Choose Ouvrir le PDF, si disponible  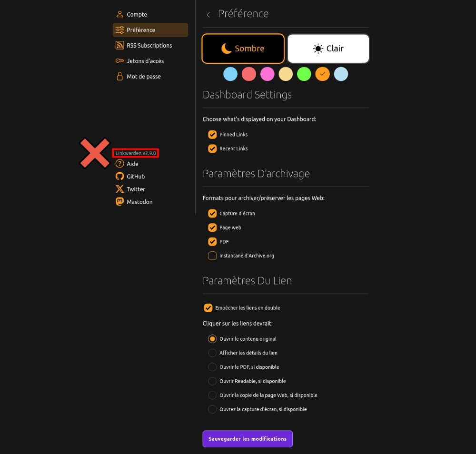(212, 367)
